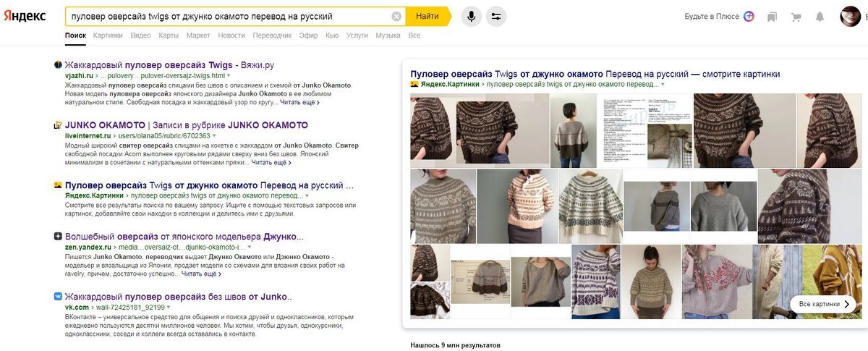
Task: Open the Музыка tab
Action: coord(388,35)
